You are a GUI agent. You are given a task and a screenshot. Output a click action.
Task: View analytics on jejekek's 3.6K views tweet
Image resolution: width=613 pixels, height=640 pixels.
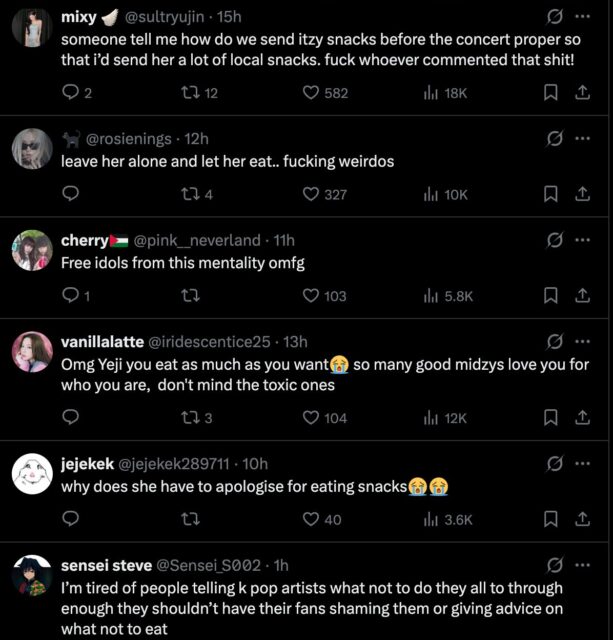pyautogui.click(x=432, y=519)
